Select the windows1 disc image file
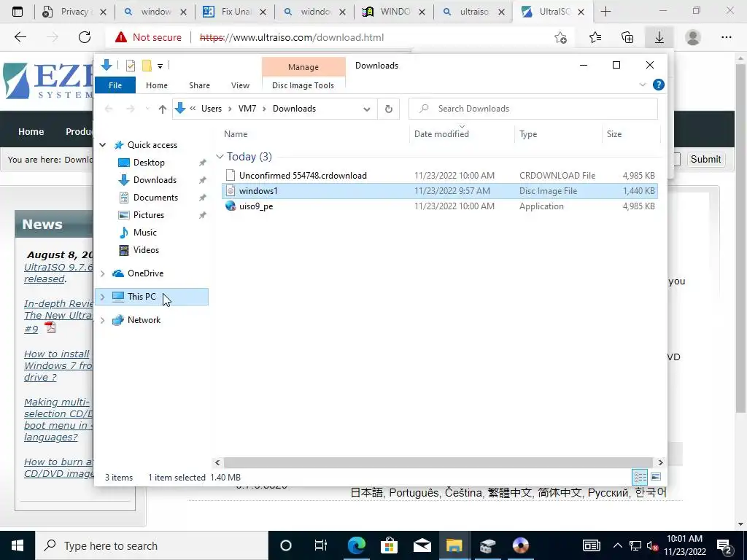This screenshot has width=747, height=560. 439,191
